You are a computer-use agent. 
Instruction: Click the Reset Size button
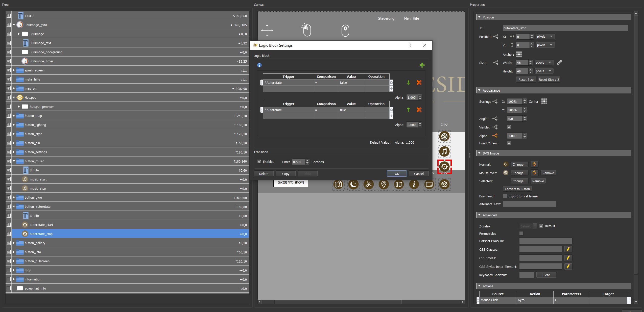(x=526, y=80)
